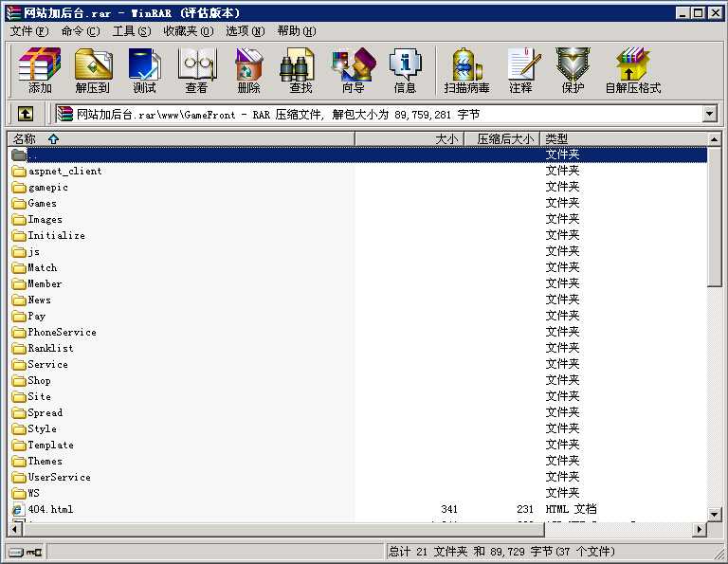This screenshot has height=564, width=728.
Task: Select the Shop folder row
Action: pos(357,380)
